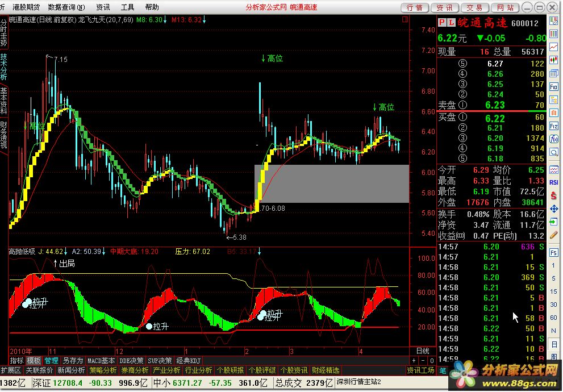This screenshot has width=563, height=392.
Task: Open the 策略分析 tab
Action: pyautogui.click(x=103, y=370)
